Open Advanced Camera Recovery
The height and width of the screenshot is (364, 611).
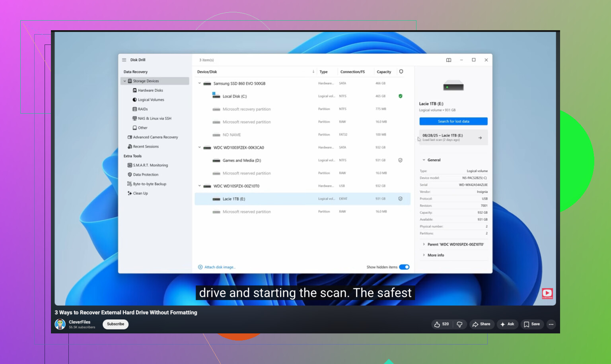coord(155,137)
